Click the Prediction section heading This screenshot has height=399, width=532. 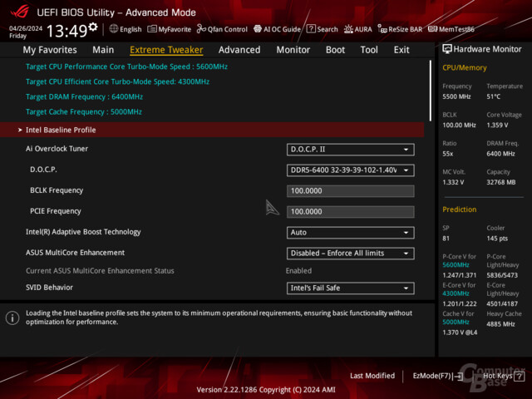459,209
